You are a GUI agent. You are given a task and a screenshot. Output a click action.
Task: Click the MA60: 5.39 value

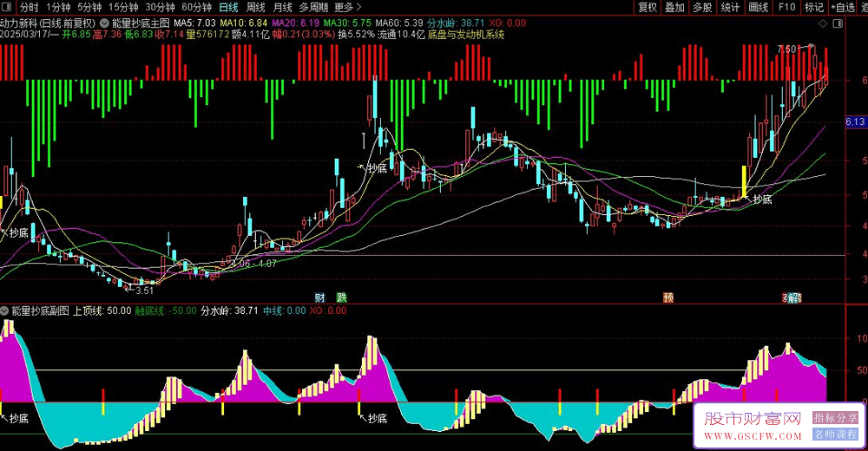point(399,23)
